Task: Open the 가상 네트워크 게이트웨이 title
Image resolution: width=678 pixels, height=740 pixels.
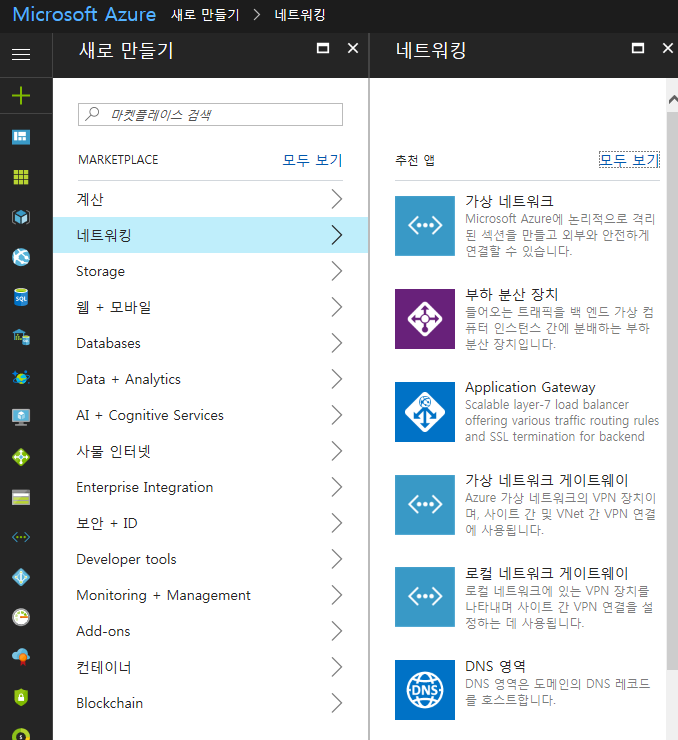Action: [x=546, y=480]
